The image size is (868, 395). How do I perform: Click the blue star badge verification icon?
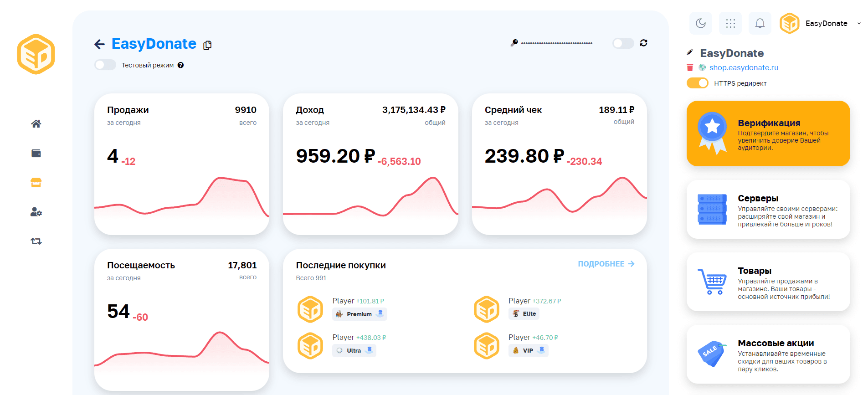[712, 133]
